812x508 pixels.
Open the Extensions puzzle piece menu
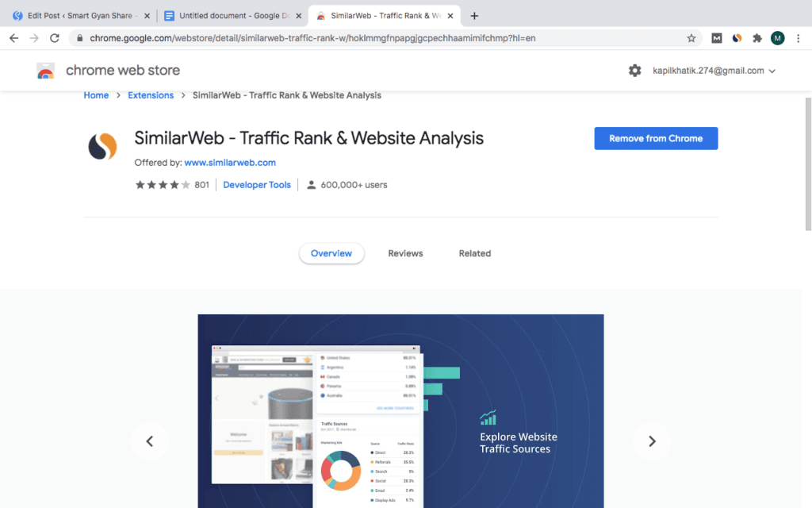pyautogui.click(x=757, y=38)
